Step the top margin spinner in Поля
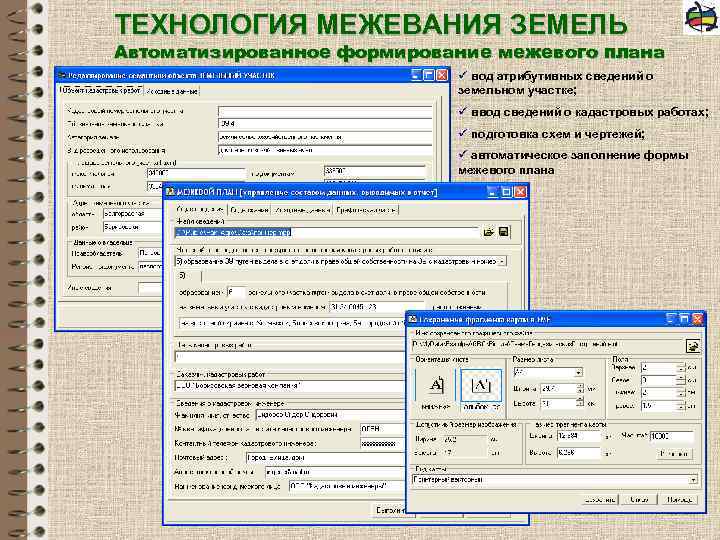The image size is (720, 540). [681, 367]
